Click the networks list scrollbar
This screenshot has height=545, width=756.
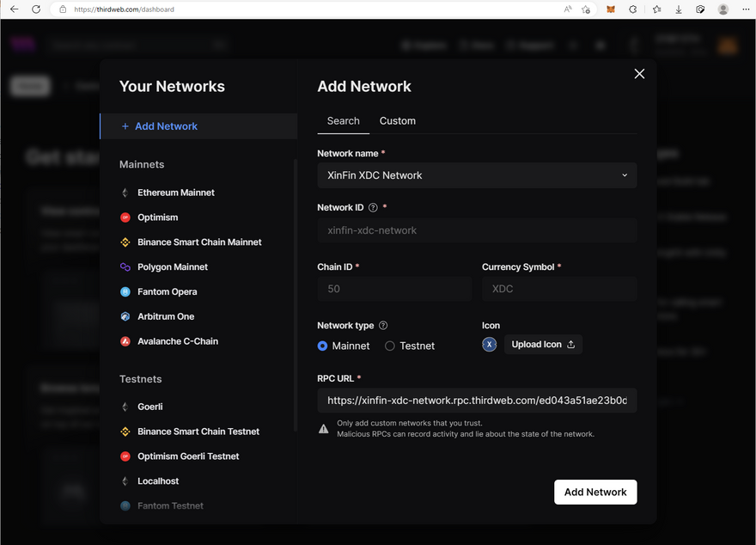[x=295, y=295]
